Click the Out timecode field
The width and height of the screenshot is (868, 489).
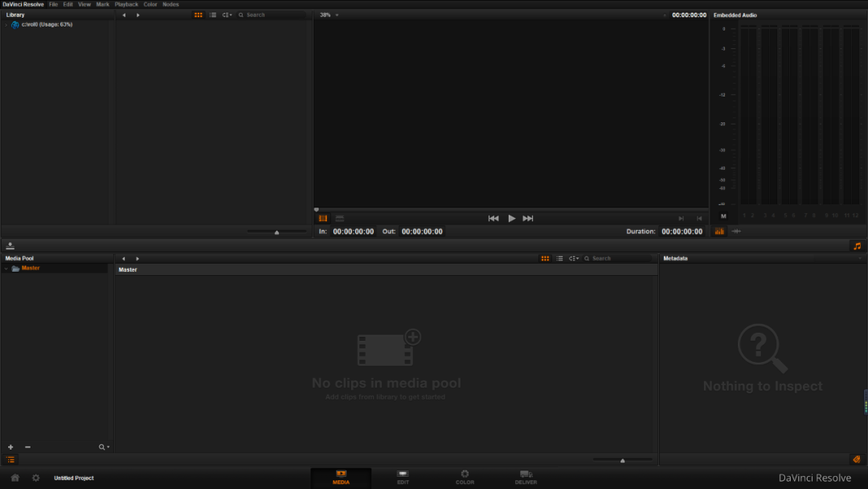click(422, 232)
